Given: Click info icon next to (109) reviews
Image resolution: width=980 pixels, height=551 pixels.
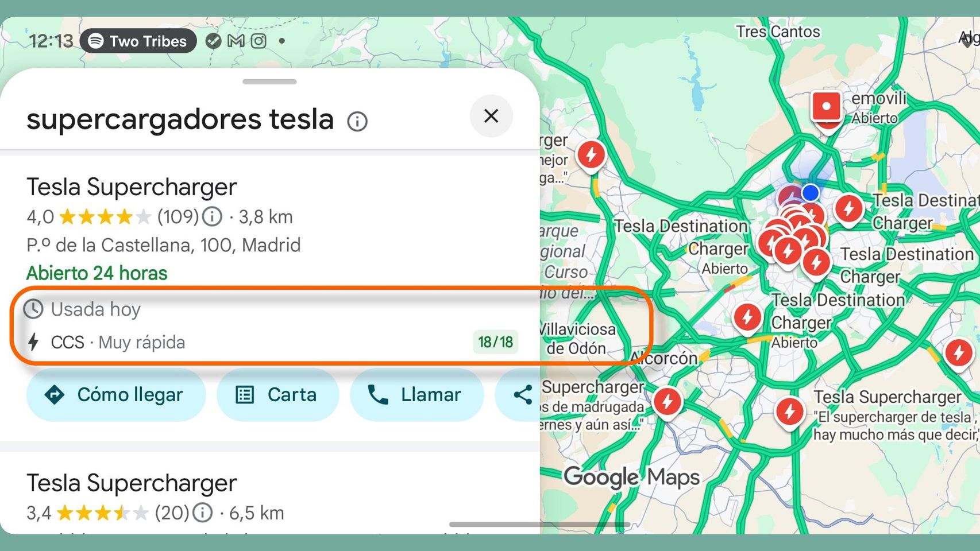Looking at the screenshot, I should click(x=213, y=216).
